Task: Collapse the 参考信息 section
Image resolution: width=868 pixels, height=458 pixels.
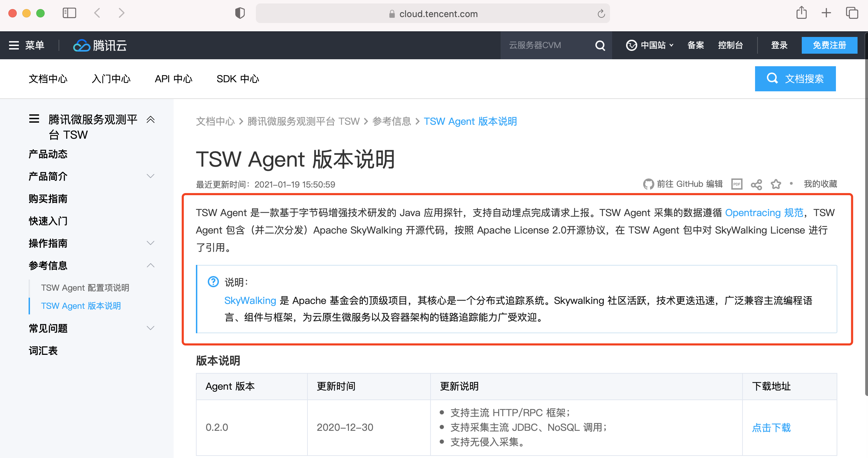Action: point(151,265)
